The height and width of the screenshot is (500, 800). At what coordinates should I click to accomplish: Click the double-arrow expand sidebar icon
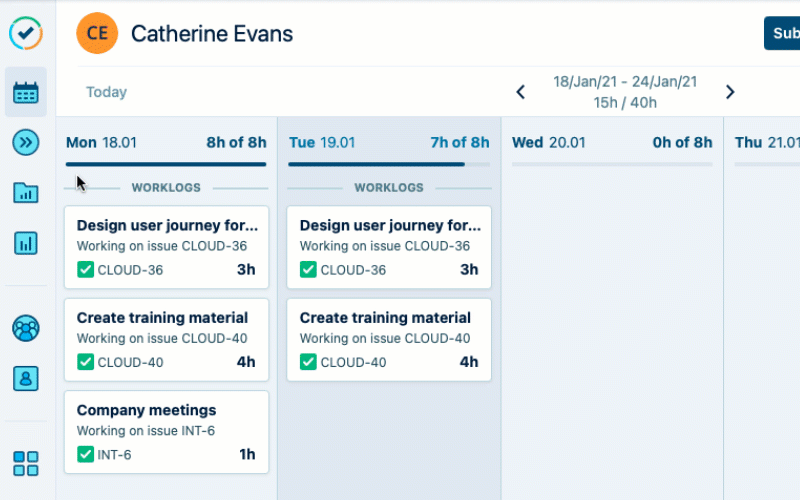(26, 143)
